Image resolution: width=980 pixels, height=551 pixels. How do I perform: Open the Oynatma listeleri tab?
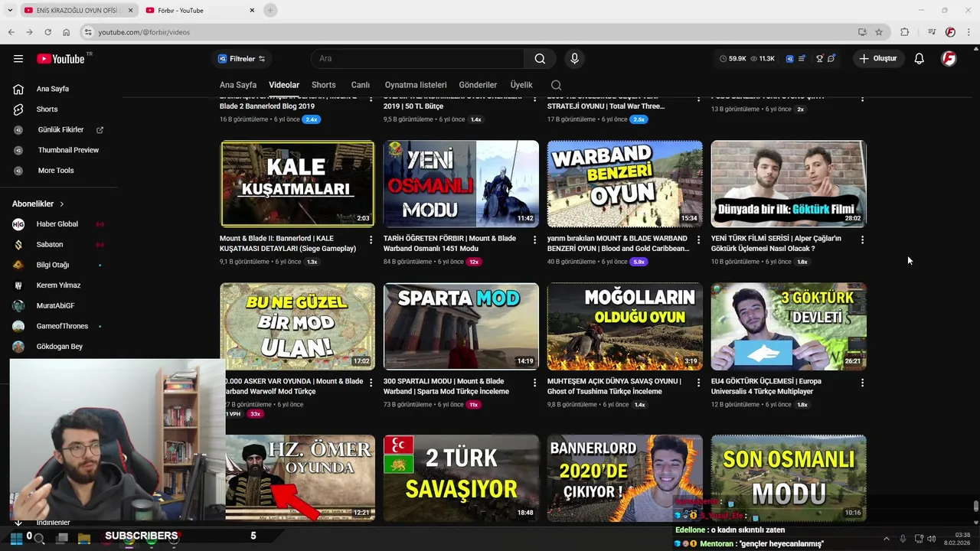click(x=416, y=85)
